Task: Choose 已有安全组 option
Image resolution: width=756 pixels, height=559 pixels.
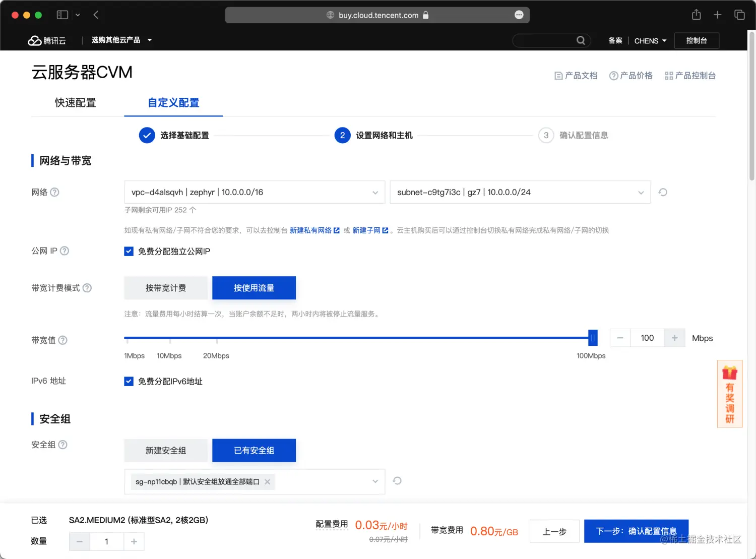Action: (254, 450)
